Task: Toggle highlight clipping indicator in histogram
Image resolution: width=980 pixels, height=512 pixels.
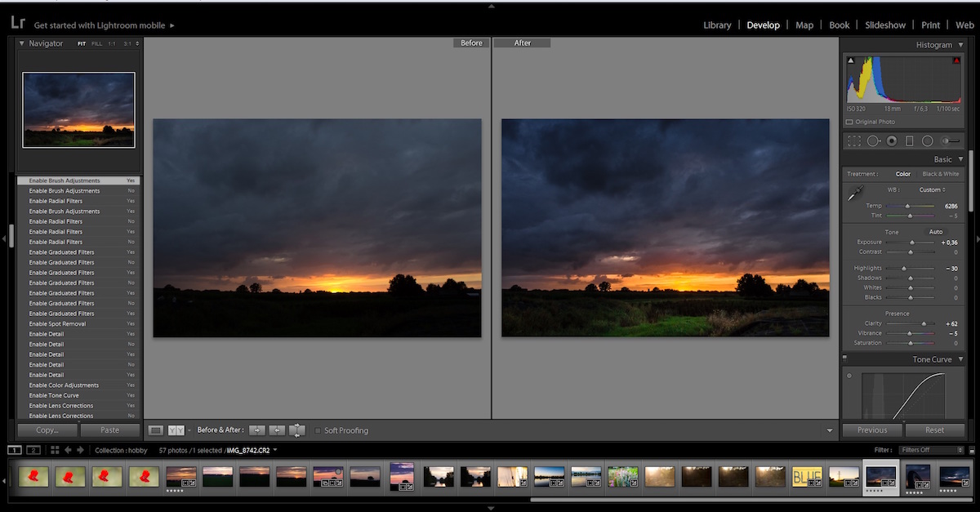Action: coord(956,60)
